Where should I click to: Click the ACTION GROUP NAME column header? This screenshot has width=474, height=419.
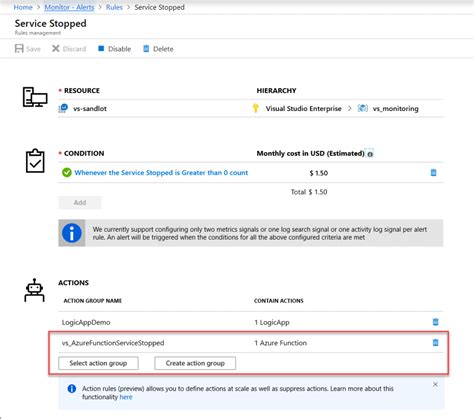point(93,301)
